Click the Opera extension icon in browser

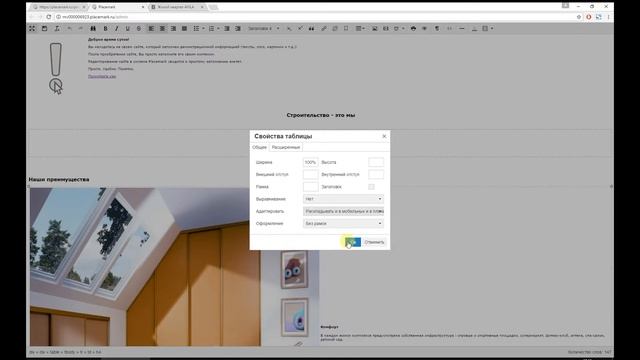click(589, 17)
